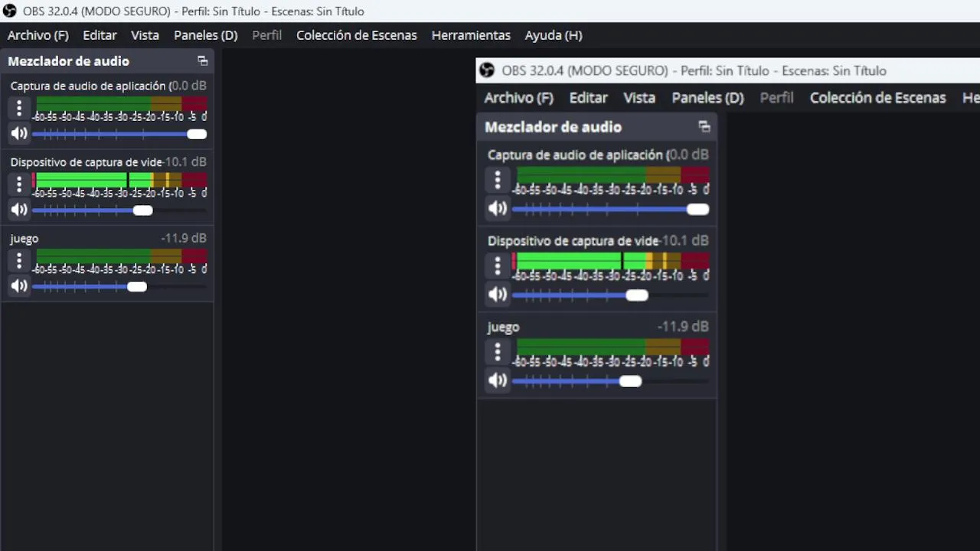Click OBS logo in nested window title bar
This screenshot has width=980, height=551.
[x=486, y=70]
